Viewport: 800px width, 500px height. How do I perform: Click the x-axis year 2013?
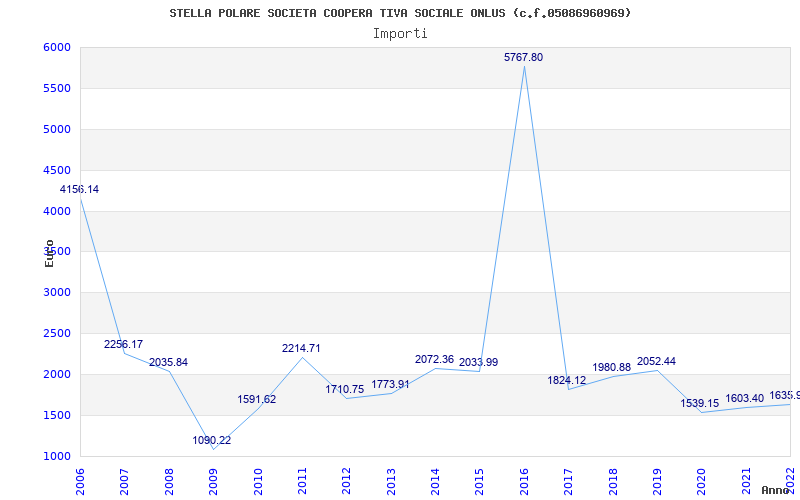390,482
